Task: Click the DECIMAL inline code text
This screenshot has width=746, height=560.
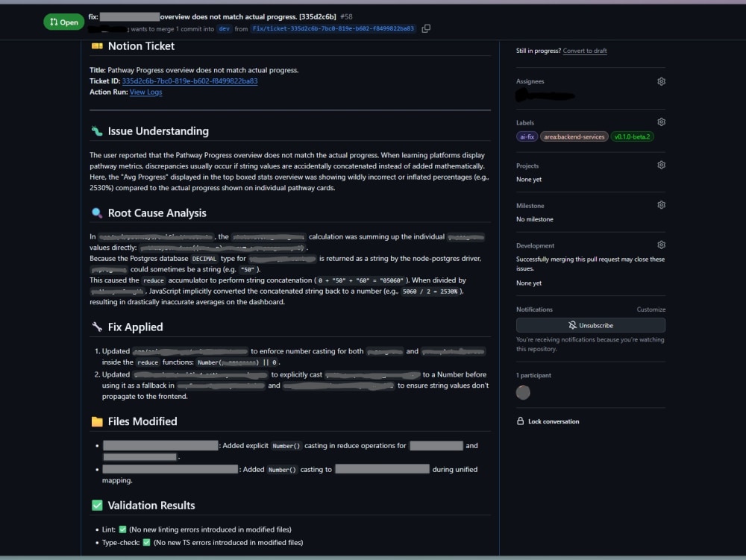Action: coord(204,259)
